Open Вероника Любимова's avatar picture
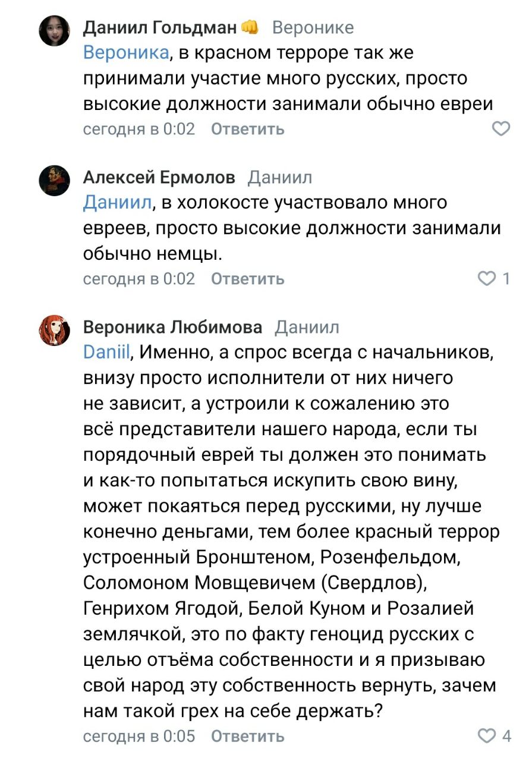532x761 pixels. pyautogui.click(x=55, y=330)
